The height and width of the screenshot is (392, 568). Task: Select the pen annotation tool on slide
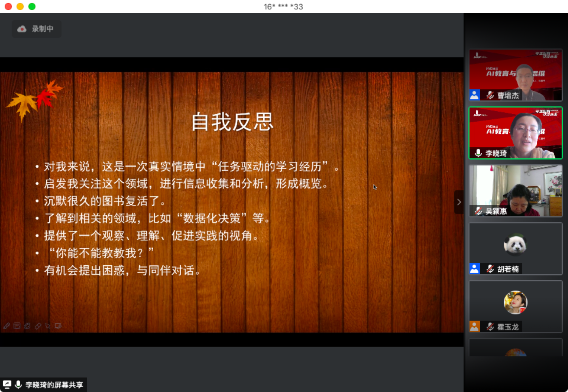click(x=7, y=326)
